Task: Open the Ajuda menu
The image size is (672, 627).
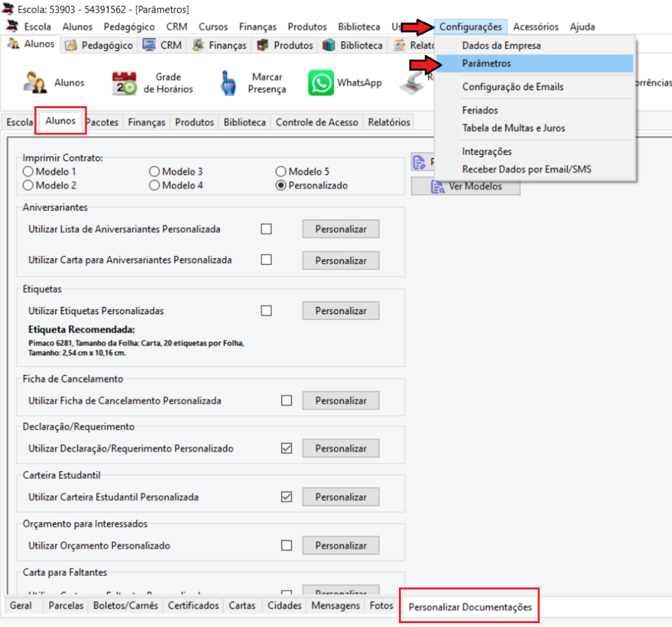Action: [583, 26]
